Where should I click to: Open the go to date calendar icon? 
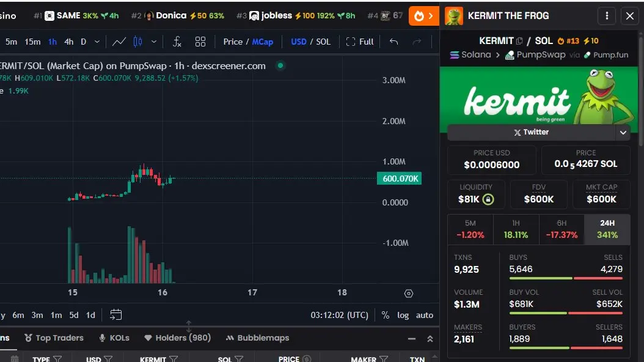[116, 315]
